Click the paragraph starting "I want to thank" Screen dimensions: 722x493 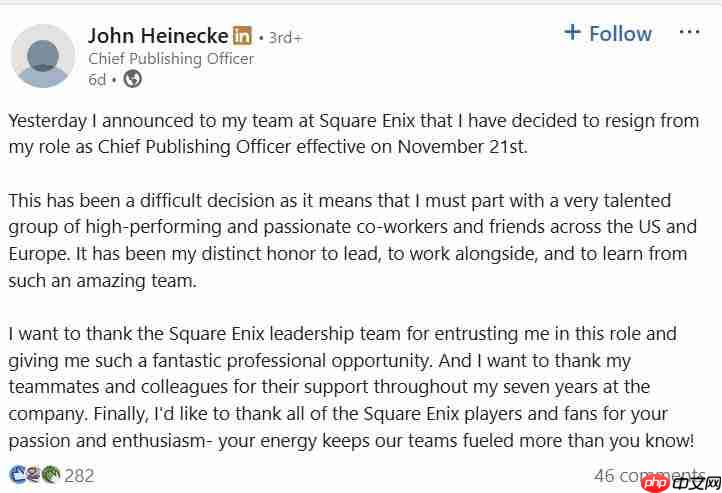click(x=350, y=387)
